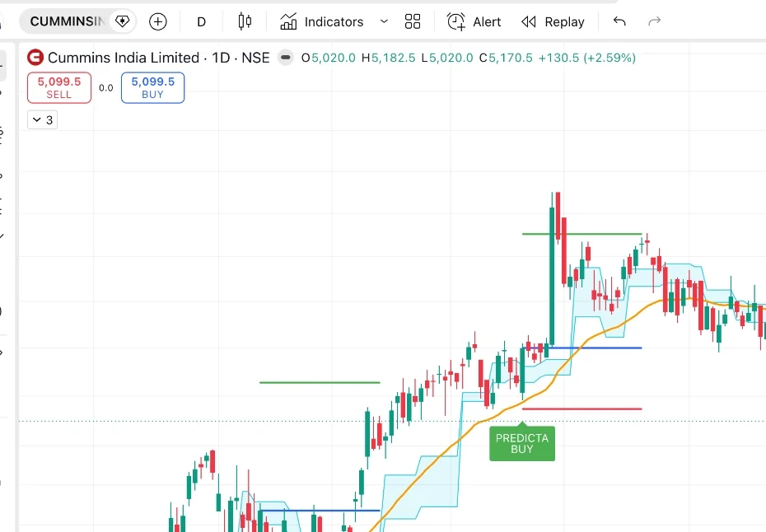
Task: Click the low price L5,020.0 value
Action: (447, 58)
